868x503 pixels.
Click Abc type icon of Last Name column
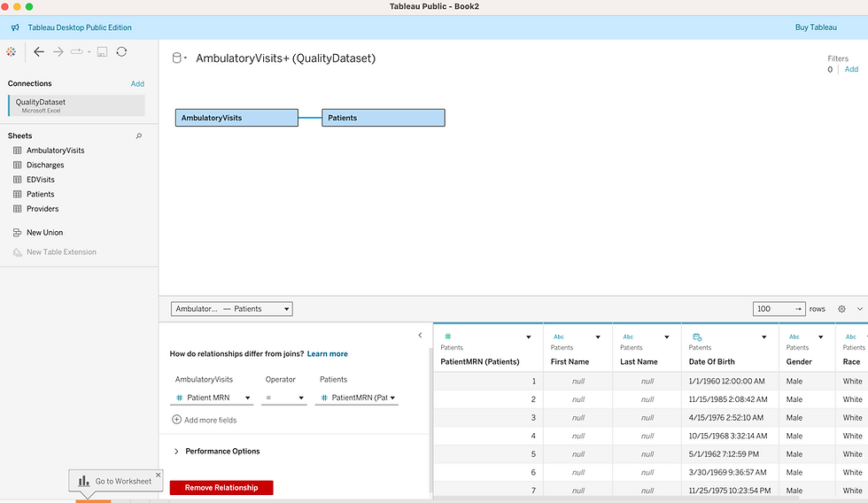click(628, 337)
